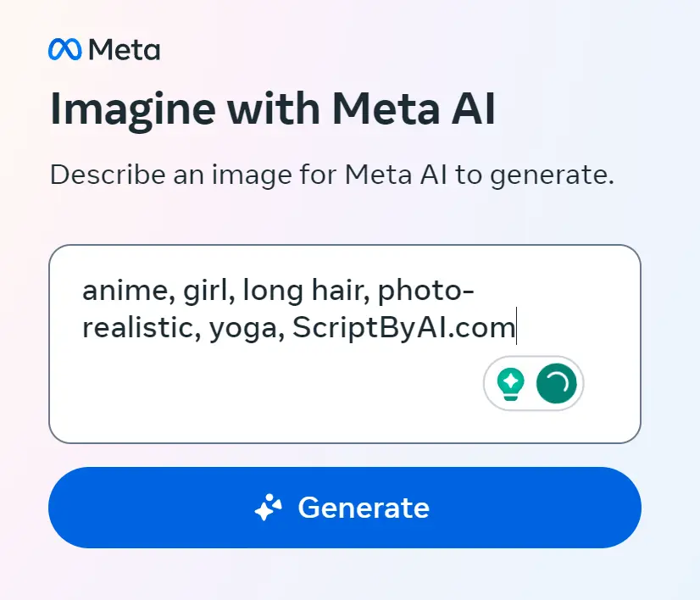
Task: Click "photo-" at end of first prompt line
Action: (425, 291)
